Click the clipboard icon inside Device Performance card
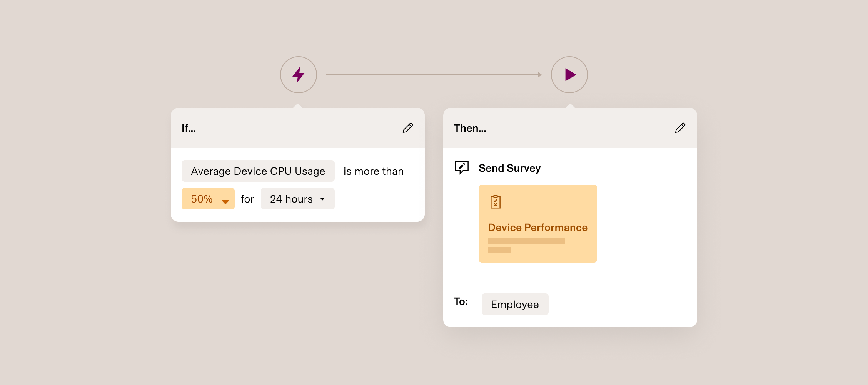 pos(496,202)
